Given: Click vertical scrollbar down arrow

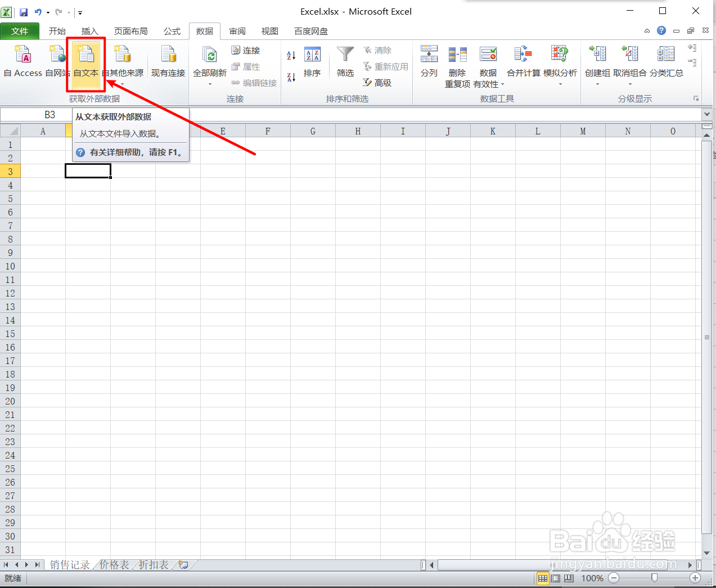Looking at the screenshot, I should pyautogui.click(x=707, y=553).
